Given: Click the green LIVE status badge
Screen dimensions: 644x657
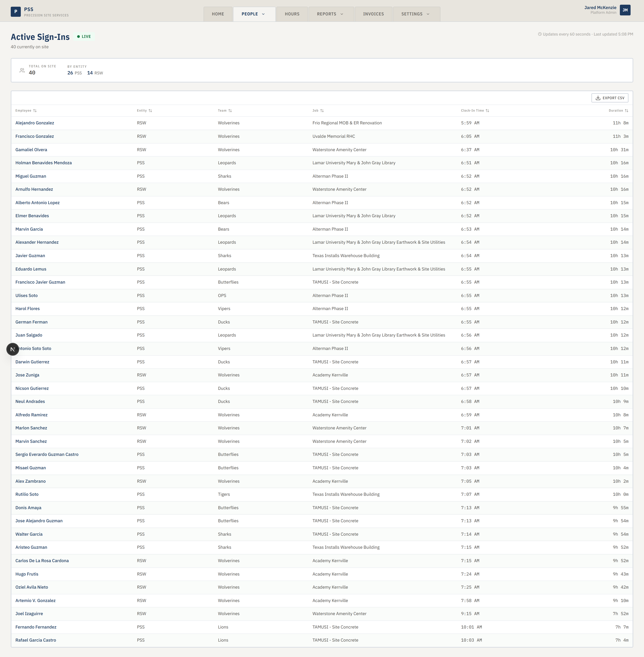Looking at the screenshot, I should tap(84, 37).
